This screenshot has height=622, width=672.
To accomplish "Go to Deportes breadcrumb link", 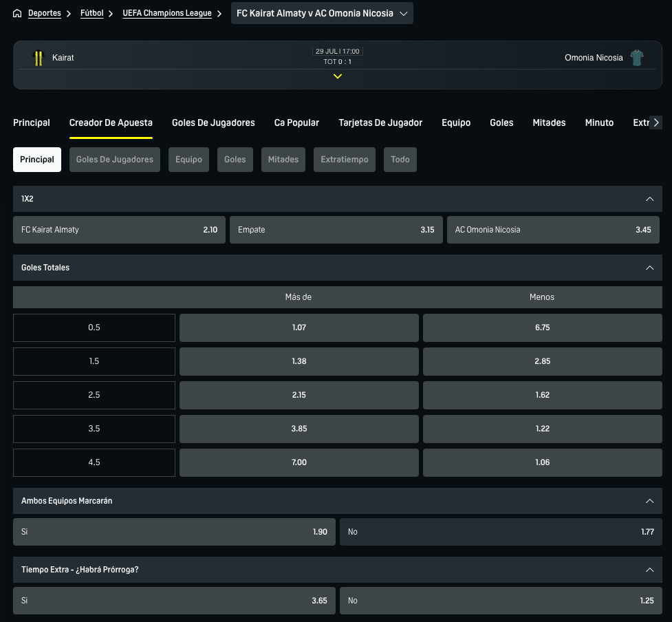I will click(45, 13).
